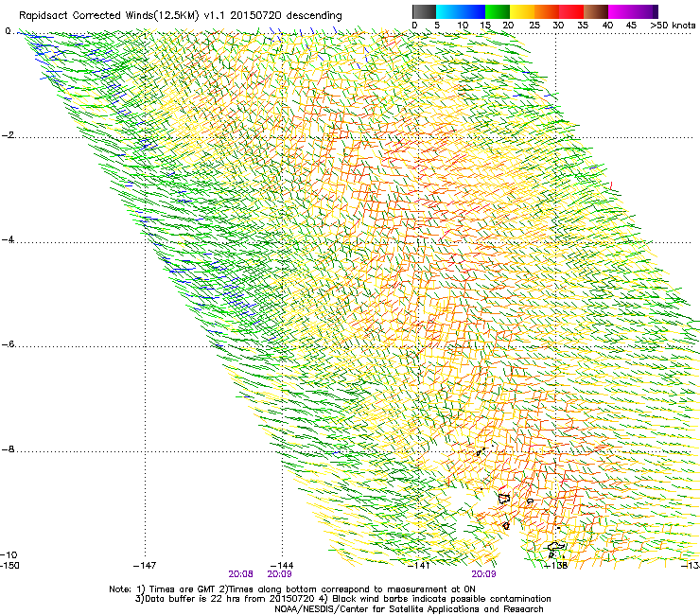Click the legend label "5"
Viewport: 700px width, 615px height.
(437, 26)
